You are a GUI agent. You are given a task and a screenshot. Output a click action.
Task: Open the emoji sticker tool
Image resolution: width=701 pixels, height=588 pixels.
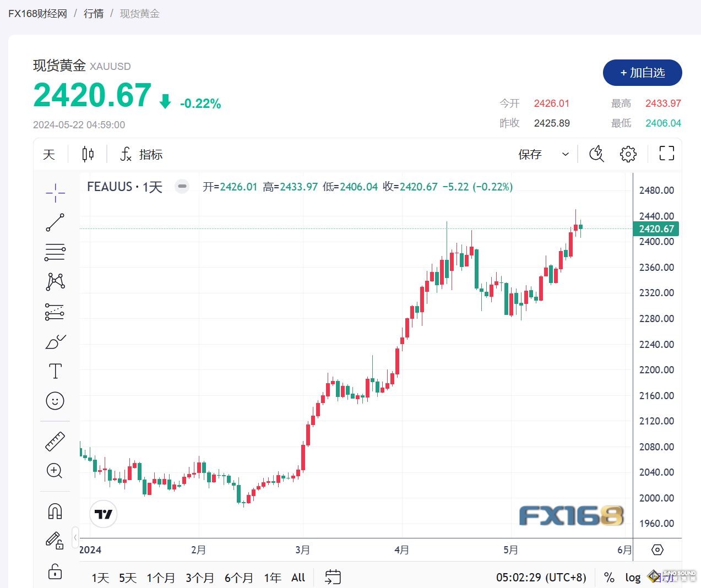[55, 401]
